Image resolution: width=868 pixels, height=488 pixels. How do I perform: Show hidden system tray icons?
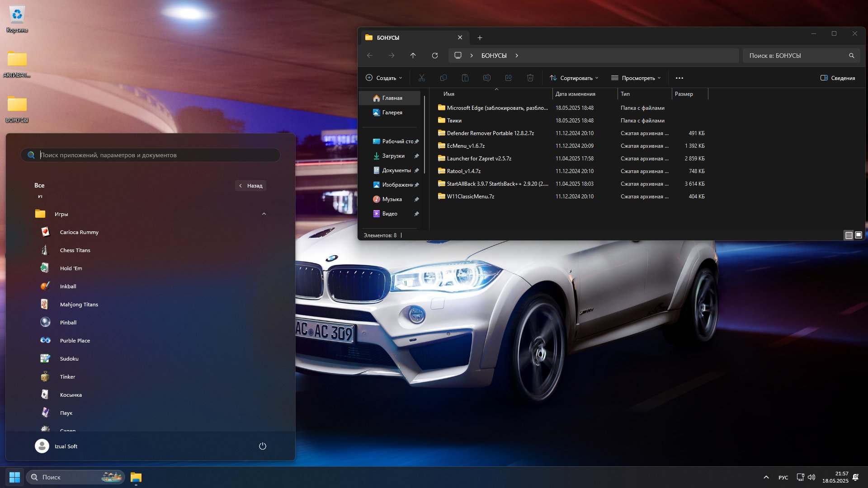[766, 477]
